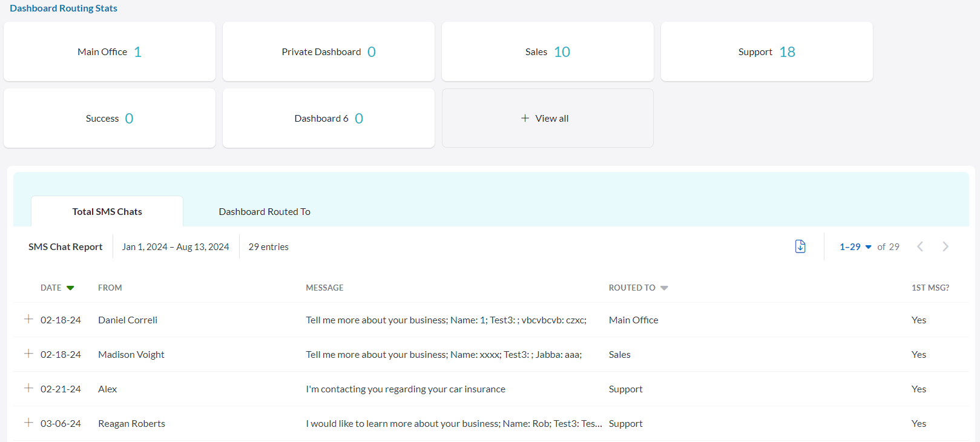Click the Dashboard 6 card
This screenshot has height=442, width=980.
328,119
